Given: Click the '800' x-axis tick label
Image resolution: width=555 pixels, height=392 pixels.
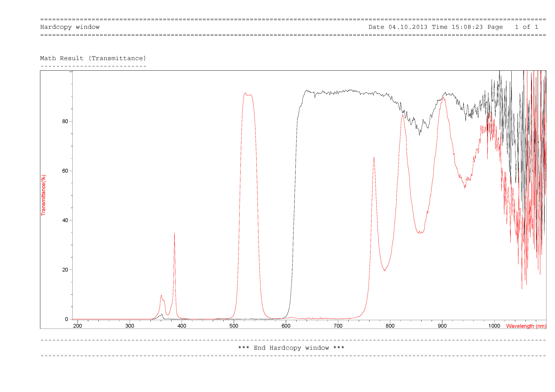Looking at the screenshot, I should [390, 326].
